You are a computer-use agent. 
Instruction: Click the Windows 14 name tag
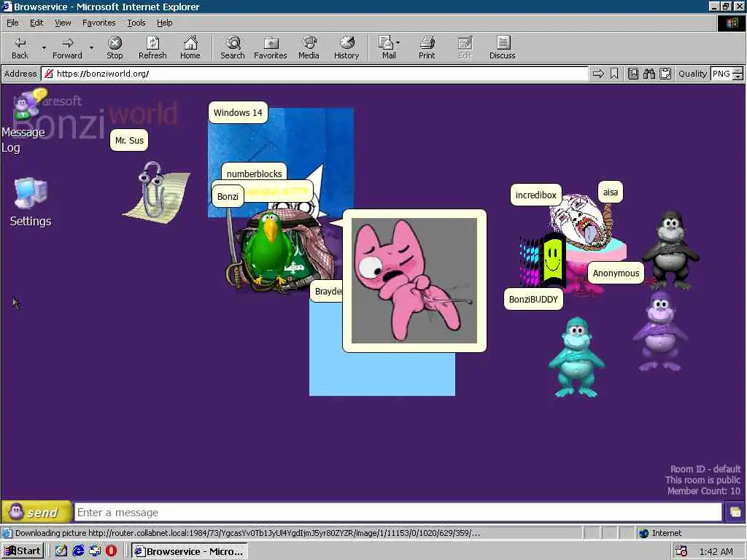click(x=238, y=112)
